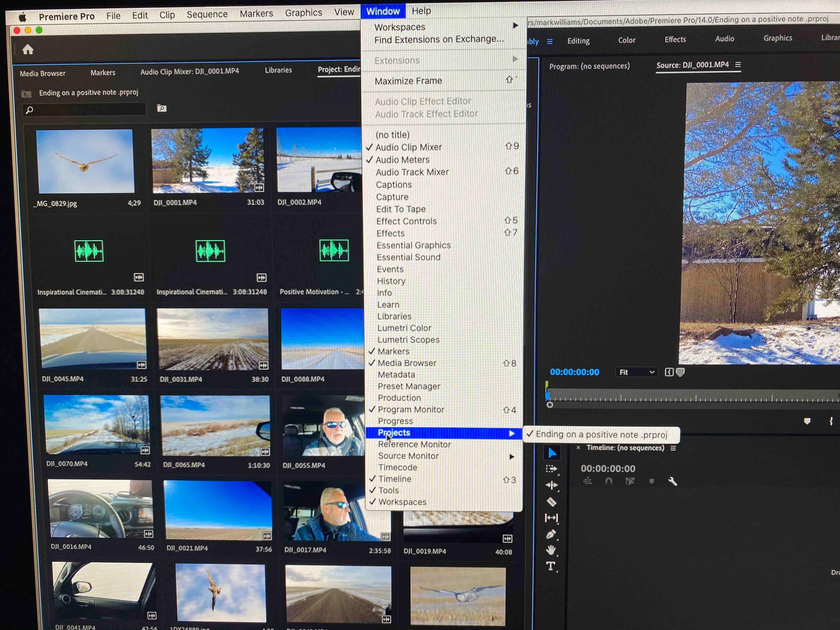Click the Home icon
Viewport: 840px width, 630px height.
[x=28, y=50]
